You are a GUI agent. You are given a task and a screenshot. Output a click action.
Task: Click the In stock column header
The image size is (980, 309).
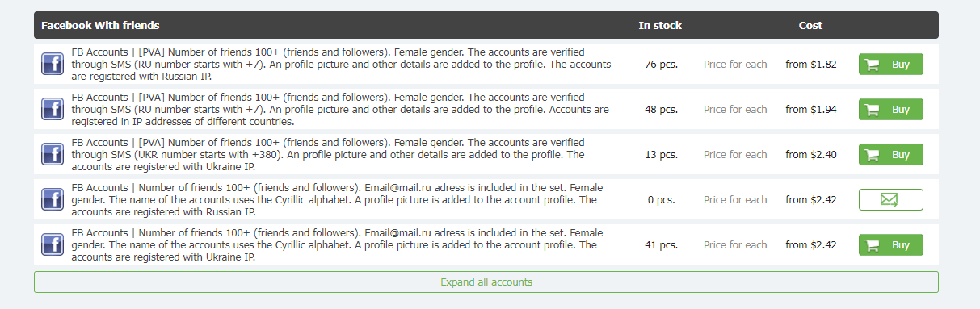click(660, 25)
